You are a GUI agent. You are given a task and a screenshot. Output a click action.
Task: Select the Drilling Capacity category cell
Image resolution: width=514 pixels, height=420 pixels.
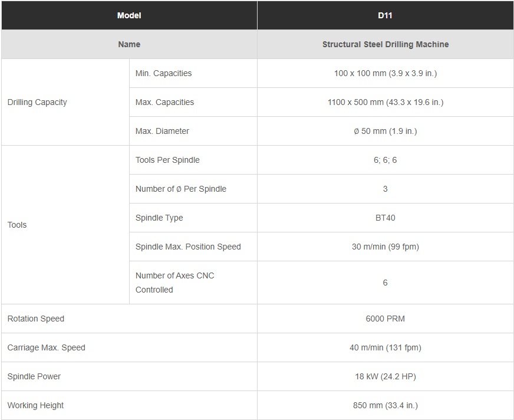tap(37, 102)
